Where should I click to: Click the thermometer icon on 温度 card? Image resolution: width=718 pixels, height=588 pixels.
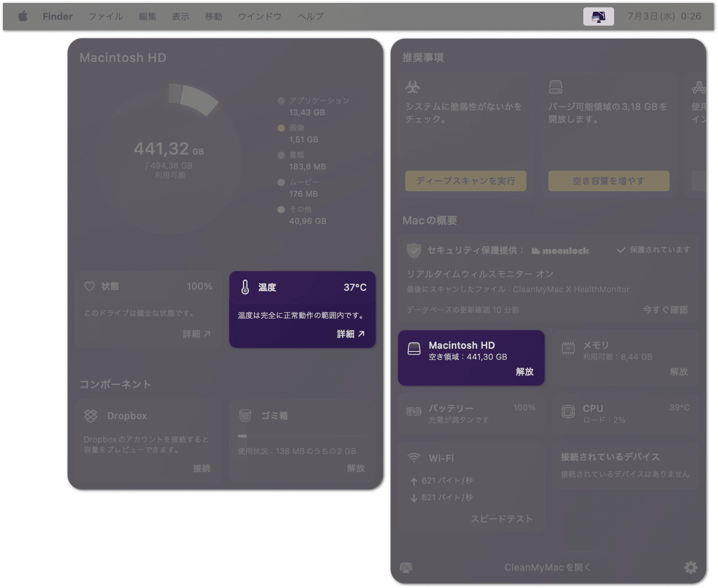pyautogui.click(x=245, y=287)
